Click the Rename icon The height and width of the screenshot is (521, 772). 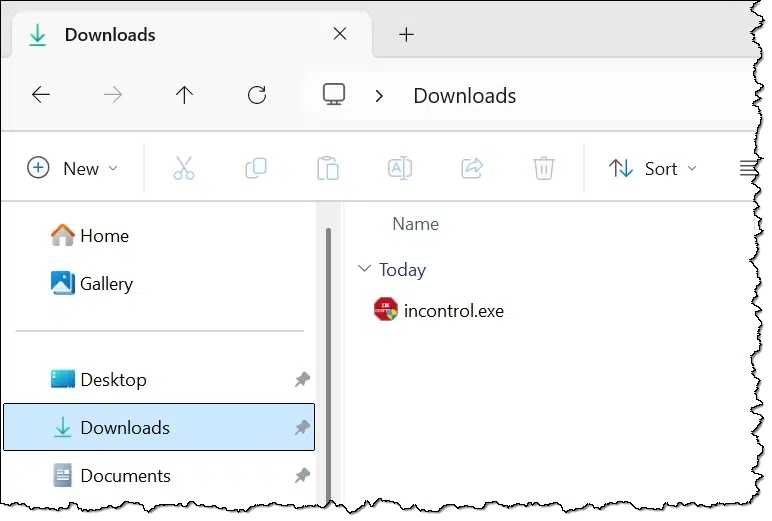[400, 168]
